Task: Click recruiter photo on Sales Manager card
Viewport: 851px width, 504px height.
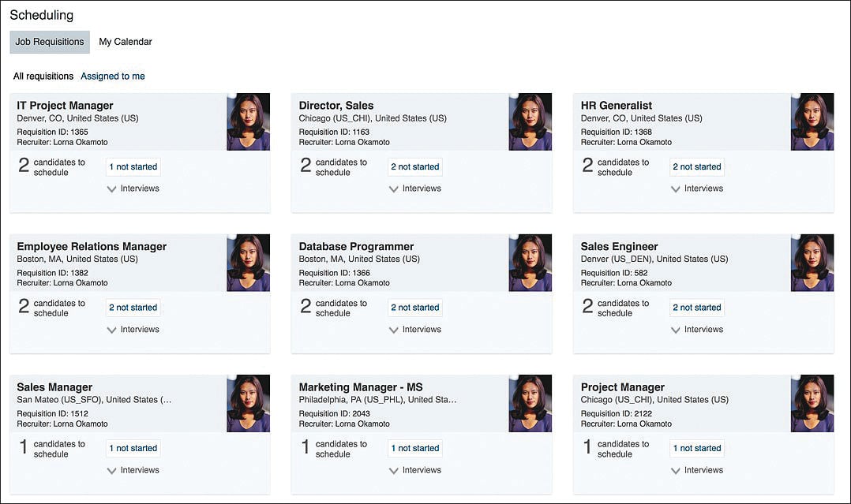Action: pyautogui.click(x=248, y=404)
